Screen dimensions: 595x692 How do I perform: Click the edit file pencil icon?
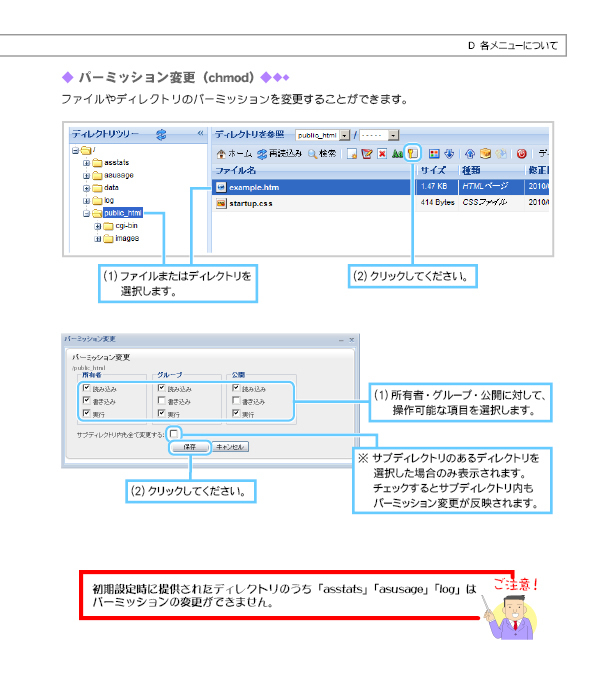pos(367,154)
